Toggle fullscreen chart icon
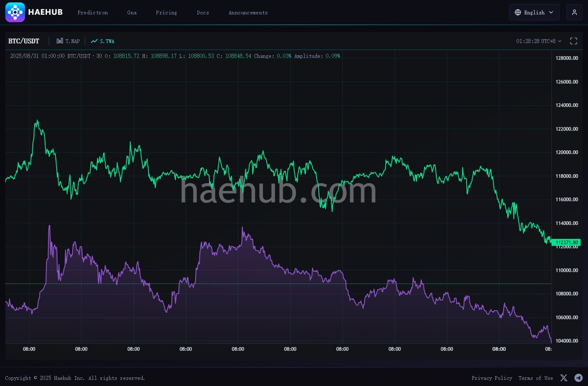The image size is (588, 386). click(x=574, y=41)
